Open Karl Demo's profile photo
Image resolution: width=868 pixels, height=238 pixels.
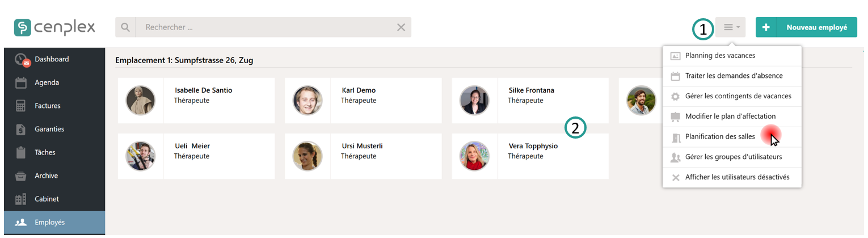coord(307,101)
